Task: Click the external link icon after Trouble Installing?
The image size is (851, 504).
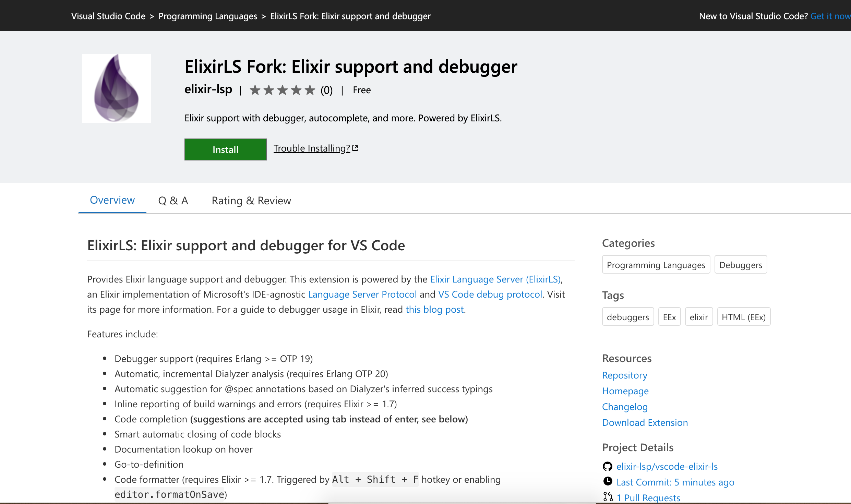Action: tap(356, 147)
